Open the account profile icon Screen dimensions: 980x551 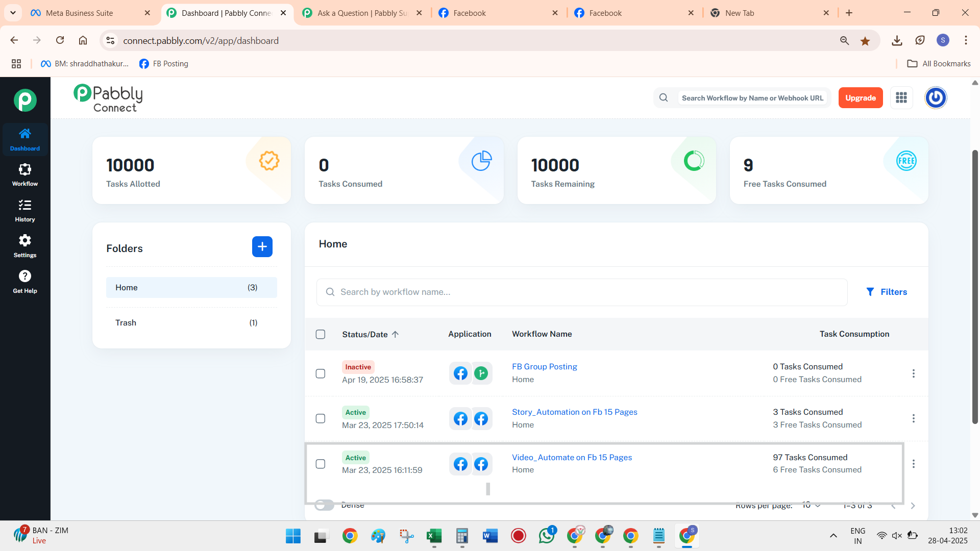[936, 98]
